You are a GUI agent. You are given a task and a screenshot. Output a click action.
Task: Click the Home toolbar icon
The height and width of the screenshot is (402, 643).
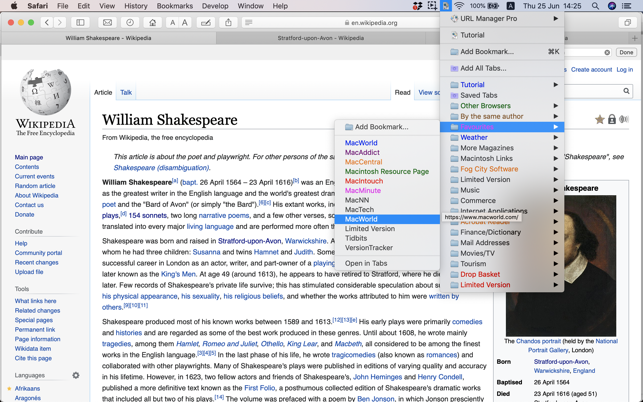pyautogui.click(x=153, y=23)
